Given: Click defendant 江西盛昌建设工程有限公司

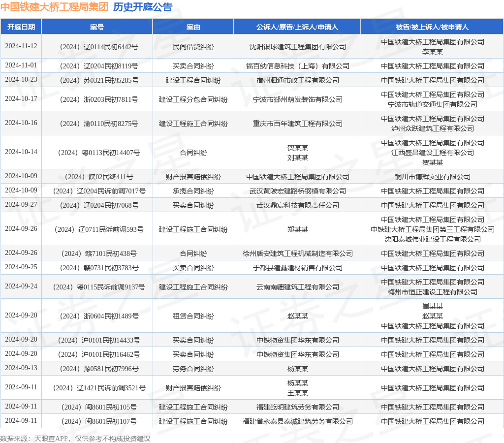Looking at the screenshot, I should tap(432, 153).
